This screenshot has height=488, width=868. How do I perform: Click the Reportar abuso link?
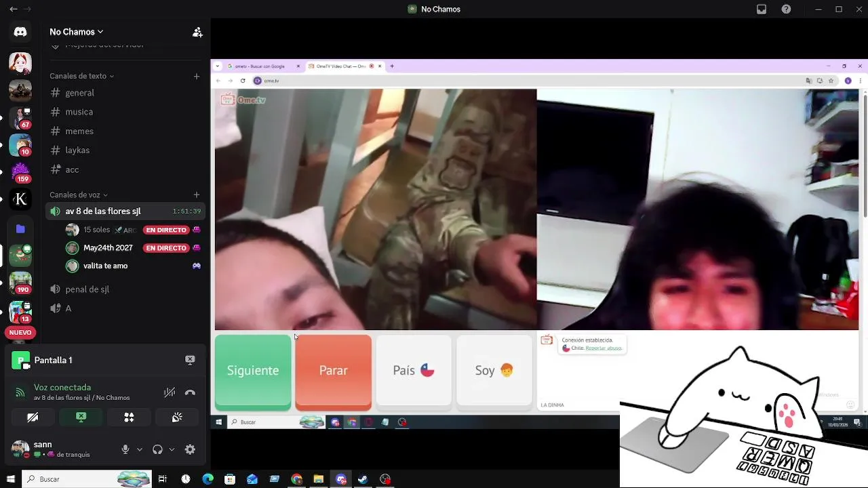[604, 348]
